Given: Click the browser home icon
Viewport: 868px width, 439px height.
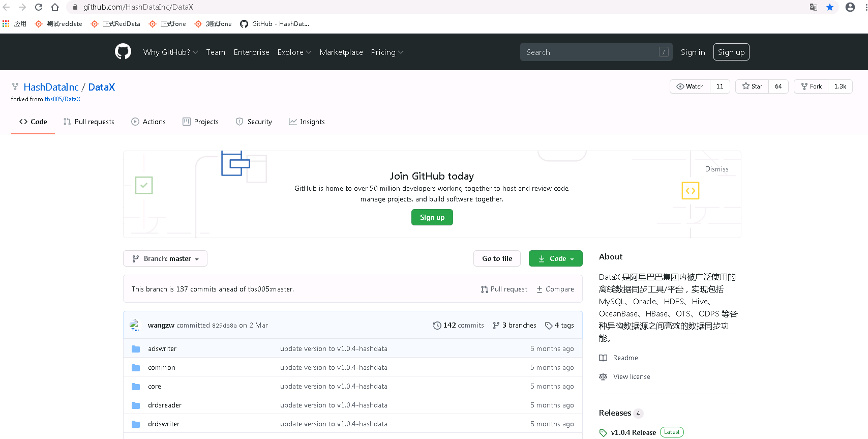Looking at the screenshot, I should tap(55, 7).
